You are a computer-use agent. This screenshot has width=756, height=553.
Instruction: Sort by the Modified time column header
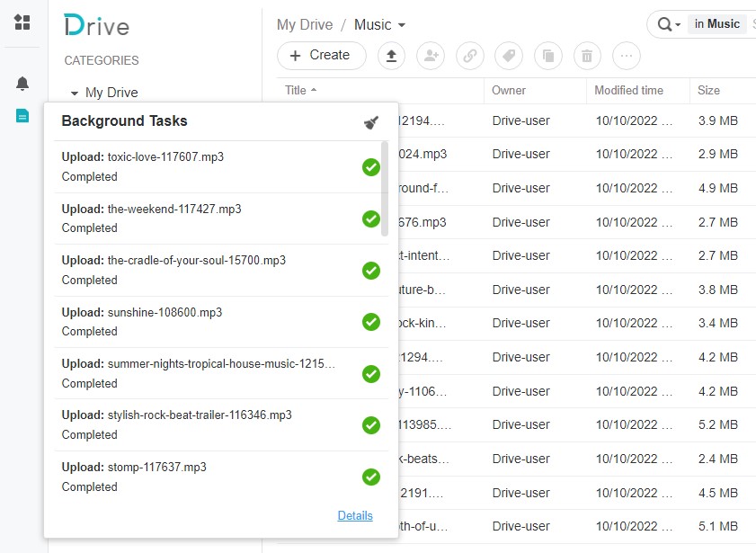[628, 90]
